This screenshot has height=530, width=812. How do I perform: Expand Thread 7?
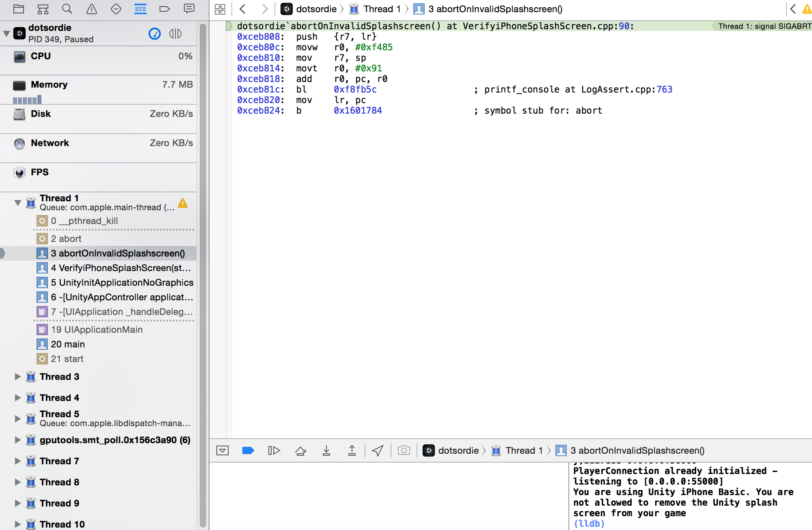17,461
